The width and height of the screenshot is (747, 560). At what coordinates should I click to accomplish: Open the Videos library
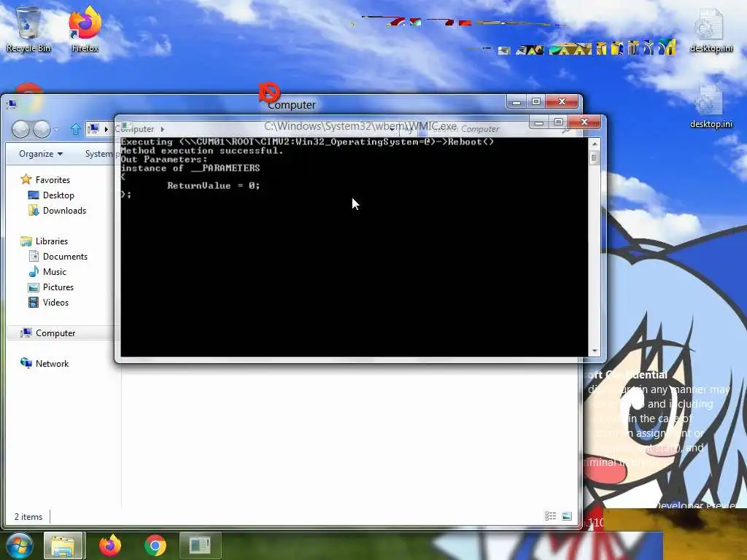[49, 303]
